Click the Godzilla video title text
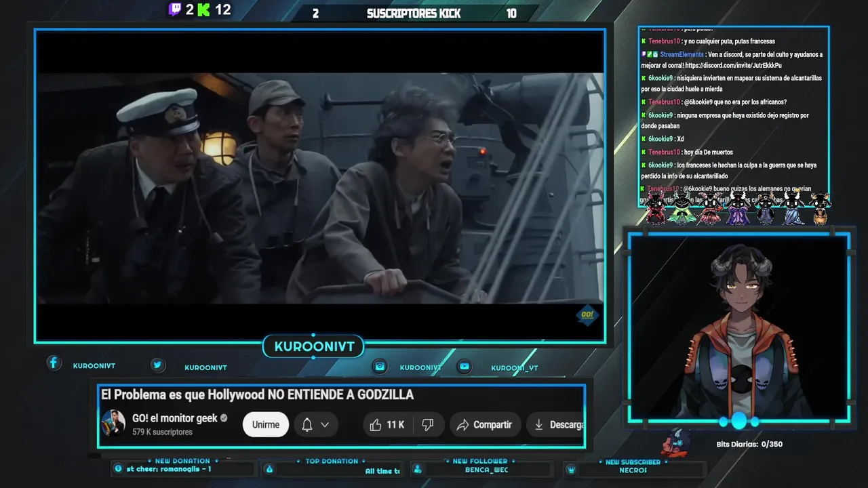This screenshot has width=868, height=488. (x=257, y=394)
